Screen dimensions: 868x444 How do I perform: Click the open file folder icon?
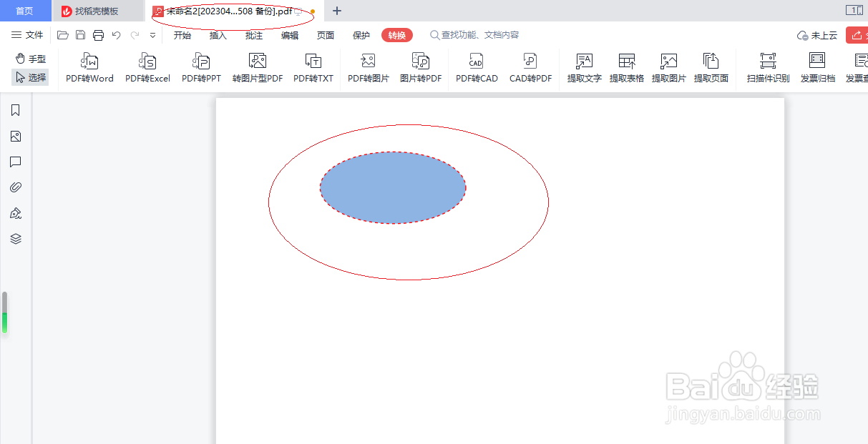coord(63,35)
